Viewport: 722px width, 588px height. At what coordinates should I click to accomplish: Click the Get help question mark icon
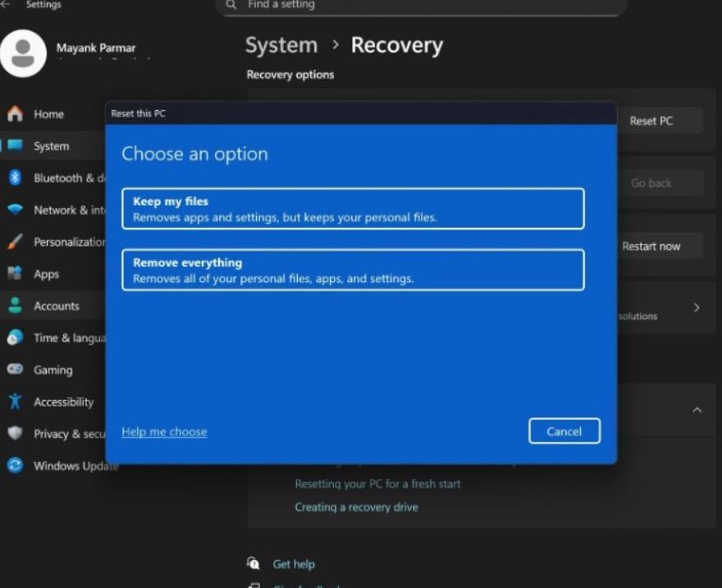pyautogui.click(x=254, y=564)
